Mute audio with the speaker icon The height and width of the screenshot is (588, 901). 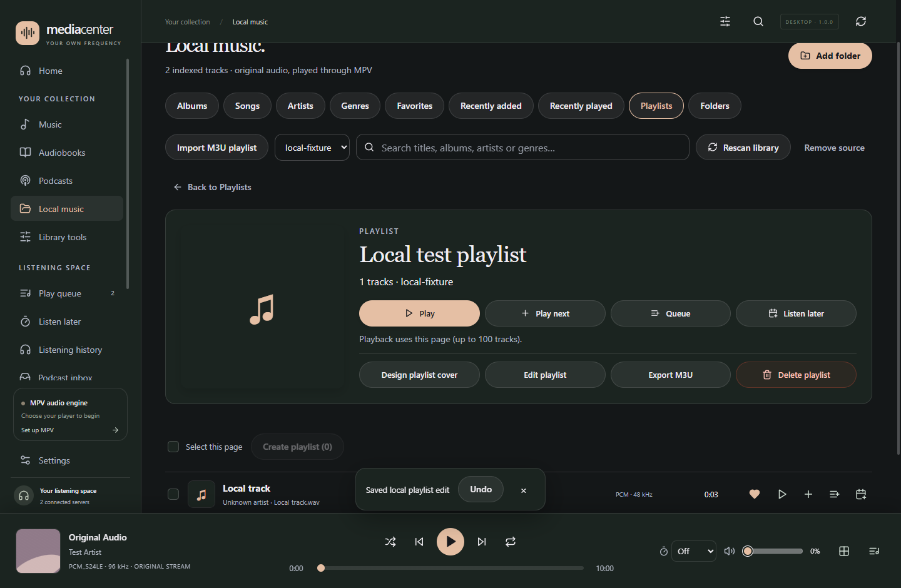(x=730, y=551)
